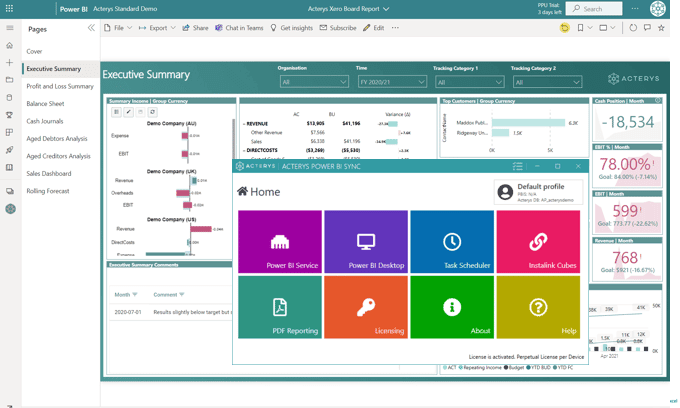Open the Time FY 2020/21 dropdown
The height and width of the screenshot is (408, 680).
[x=392, y=82]
